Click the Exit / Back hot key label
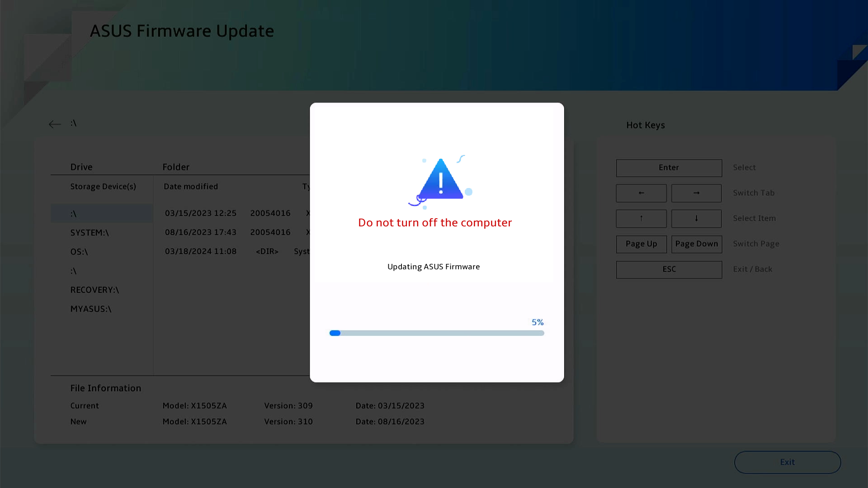Screen dimensions: 868x488 pos(753,269)
